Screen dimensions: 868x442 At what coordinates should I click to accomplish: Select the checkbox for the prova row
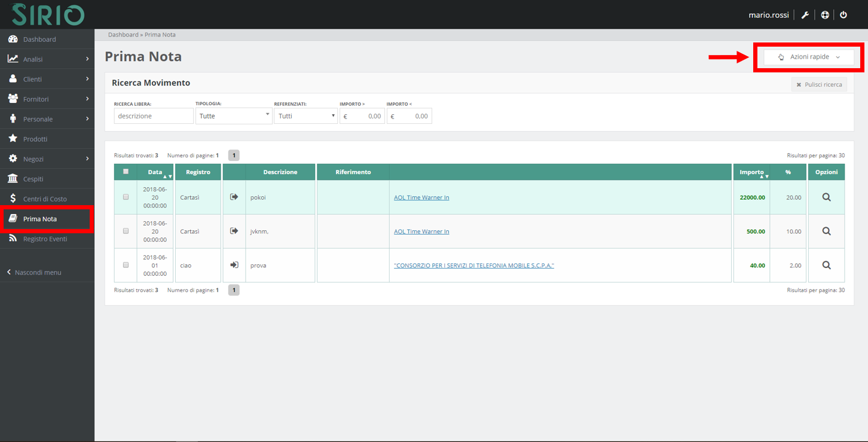126,265
